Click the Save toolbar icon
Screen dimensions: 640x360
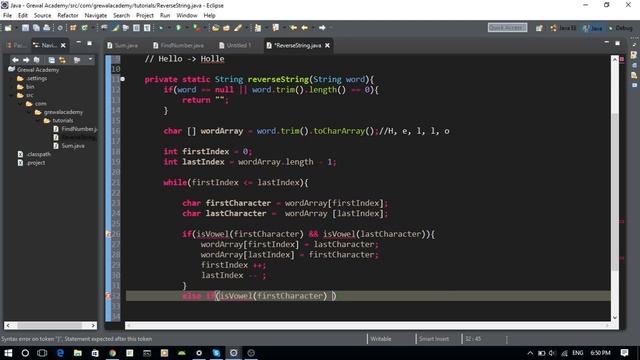tap(25, 28)
